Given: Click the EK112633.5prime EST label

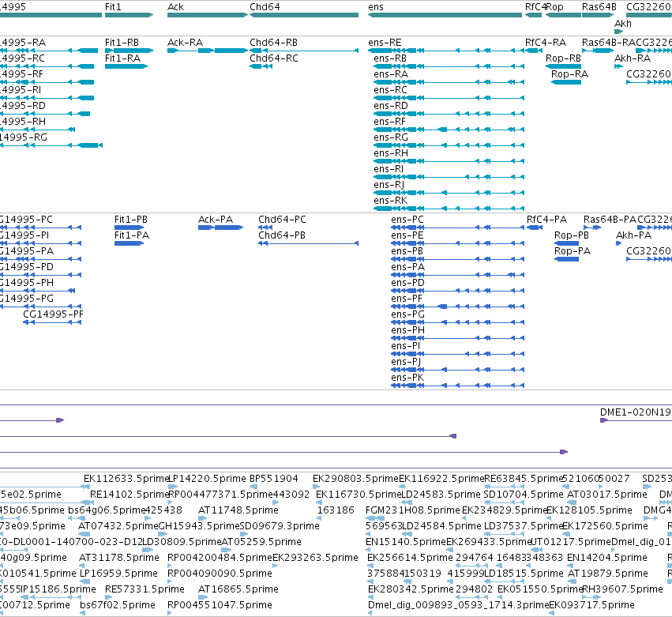Looking at the screenshot, I should (x=126, y=479).
